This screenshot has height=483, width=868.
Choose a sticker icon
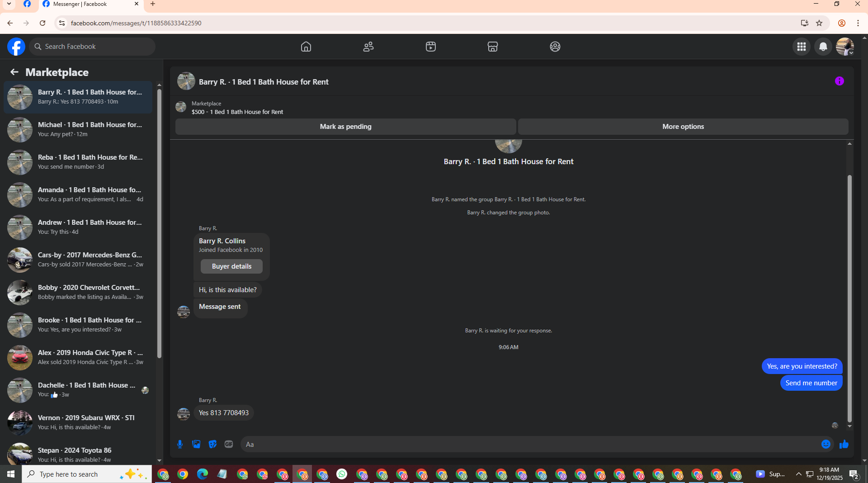pos(212,444)
